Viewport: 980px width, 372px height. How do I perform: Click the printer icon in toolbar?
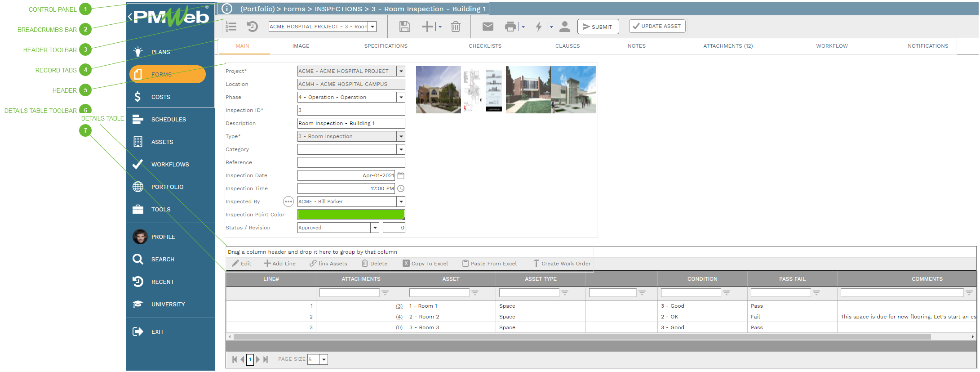(x=510, y=27)
